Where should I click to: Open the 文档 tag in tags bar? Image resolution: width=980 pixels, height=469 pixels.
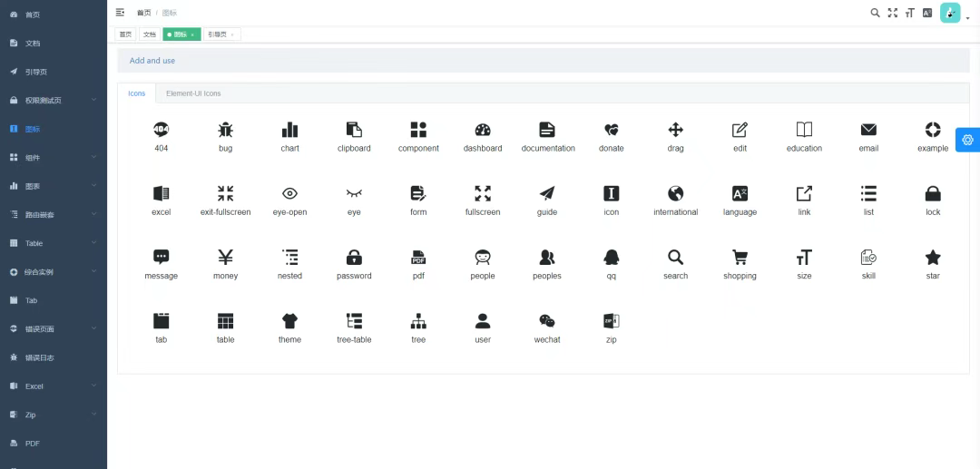(149, 34)
